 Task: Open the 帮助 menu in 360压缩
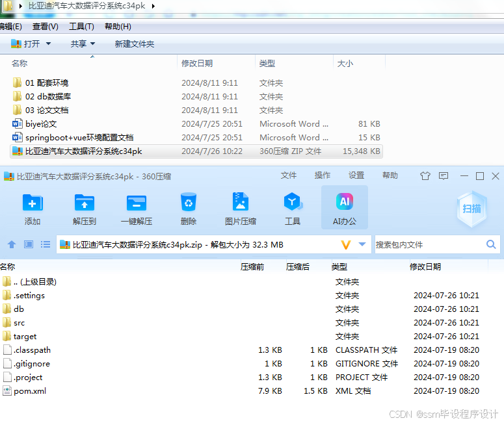point(390,175)
